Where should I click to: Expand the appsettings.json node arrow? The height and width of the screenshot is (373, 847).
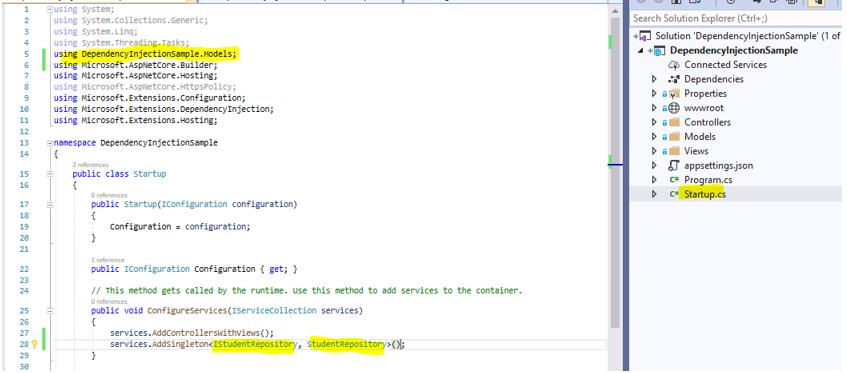coord(655,165)
